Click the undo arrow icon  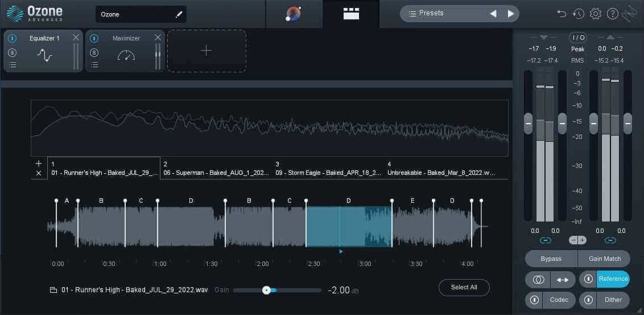coord(562,14)
